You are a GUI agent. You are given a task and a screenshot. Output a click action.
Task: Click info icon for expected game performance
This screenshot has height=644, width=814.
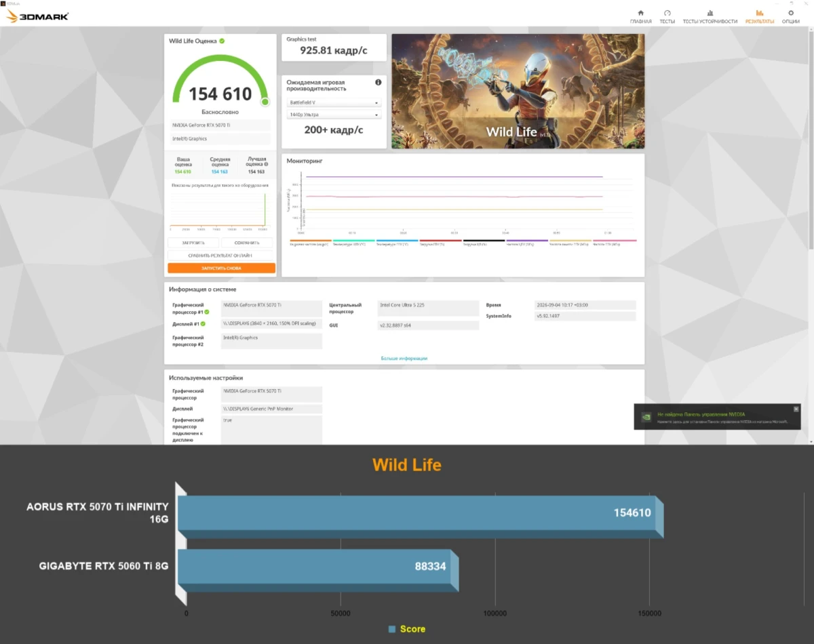pyautogui.click(x=378, y=83)
